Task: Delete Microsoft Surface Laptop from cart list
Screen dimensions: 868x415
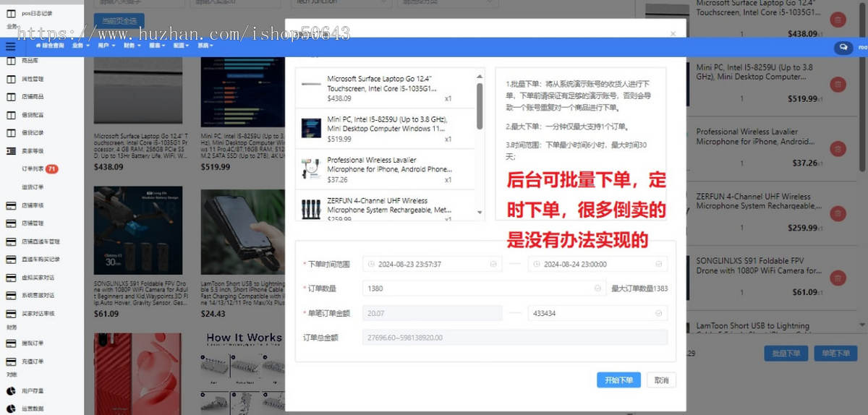Action: pos(838,20)
